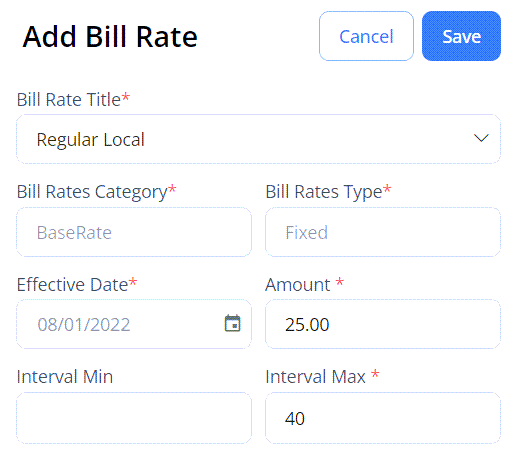The height and width of the screenshot is (460, 517).
Task: Click the Interval Max field showing 40
Action: tap(383, 418)
